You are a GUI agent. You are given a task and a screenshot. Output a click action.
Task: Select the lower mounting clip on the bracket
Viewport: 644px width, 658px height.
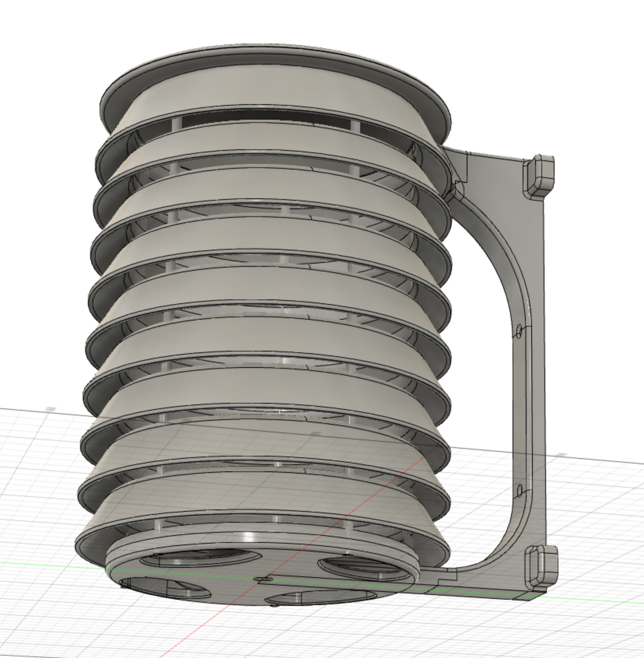click(542, 567)
